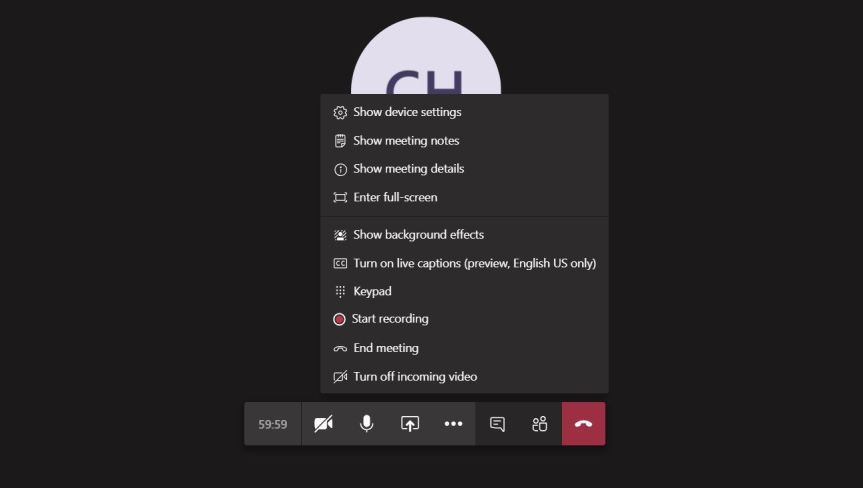Open Show meeting notes
863x488 pixels.
tap(406, 141)
